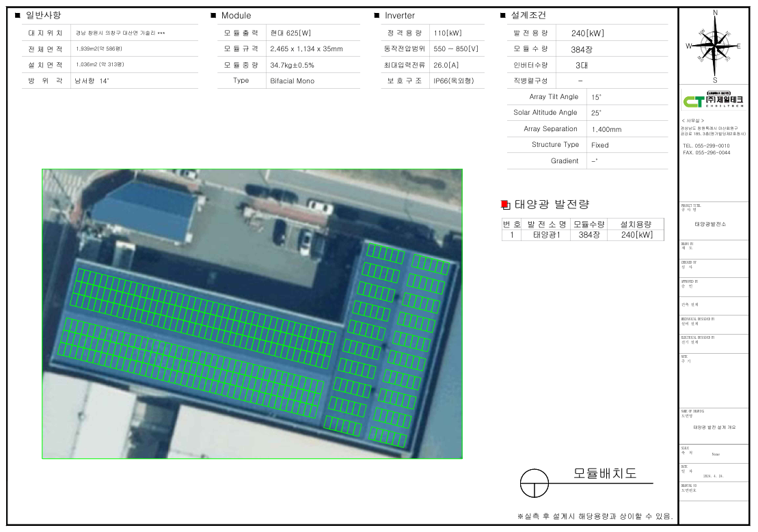The height and width of the screenshot is (532, 758).
Task: Select the Array Tilt Angle 15° value
Action: coord(596,97)
